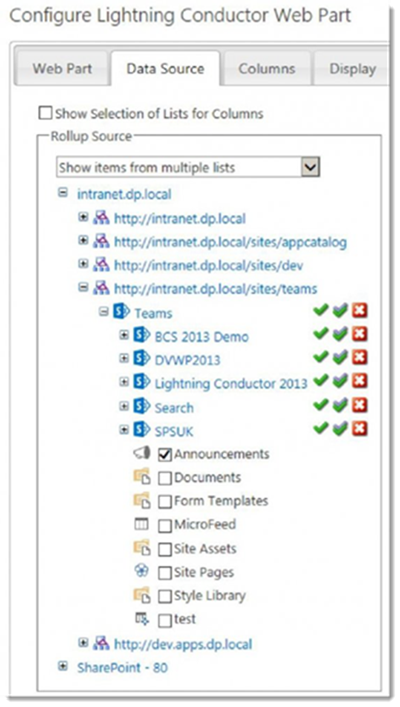Expand the SharePoint - 80 node
The image size is (400, 707).
click(x=63, y=666)
